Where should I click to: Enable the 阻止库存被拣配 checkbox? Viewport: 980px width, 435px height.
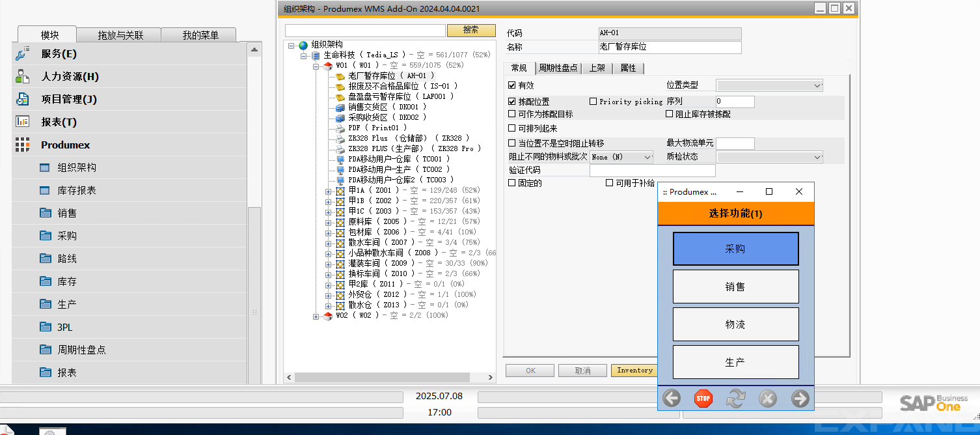[x=670, y=114]
